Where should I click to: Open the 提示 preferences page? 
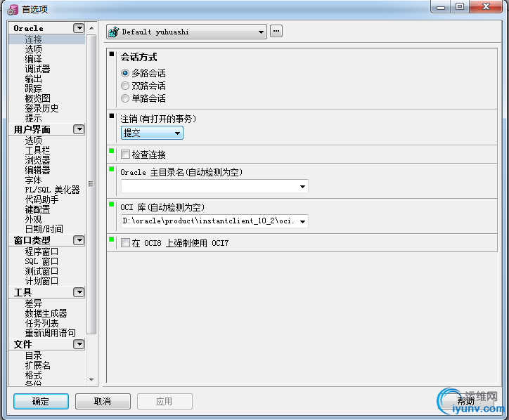pos(34,118)
